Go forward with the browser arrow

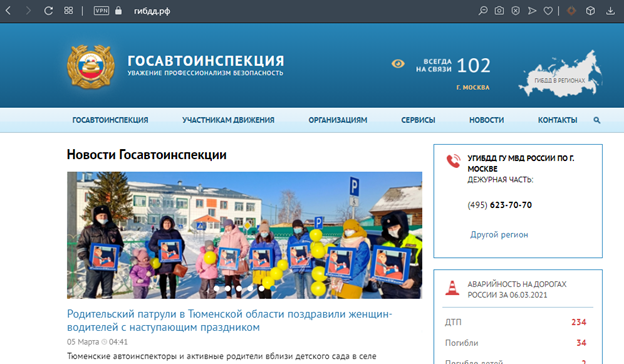28,11
